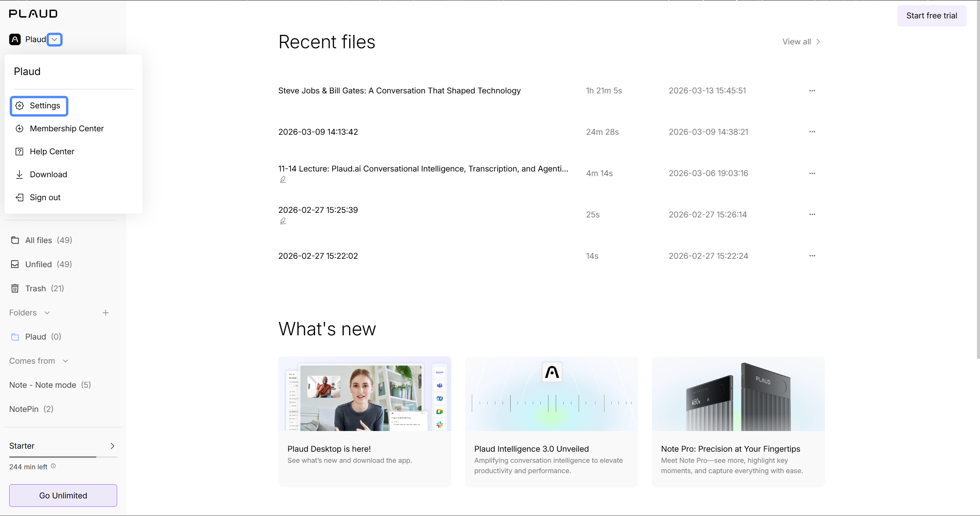Click the PLAUD logo at top left
Screen dimensions: 980x516
[x=33, y=14]
